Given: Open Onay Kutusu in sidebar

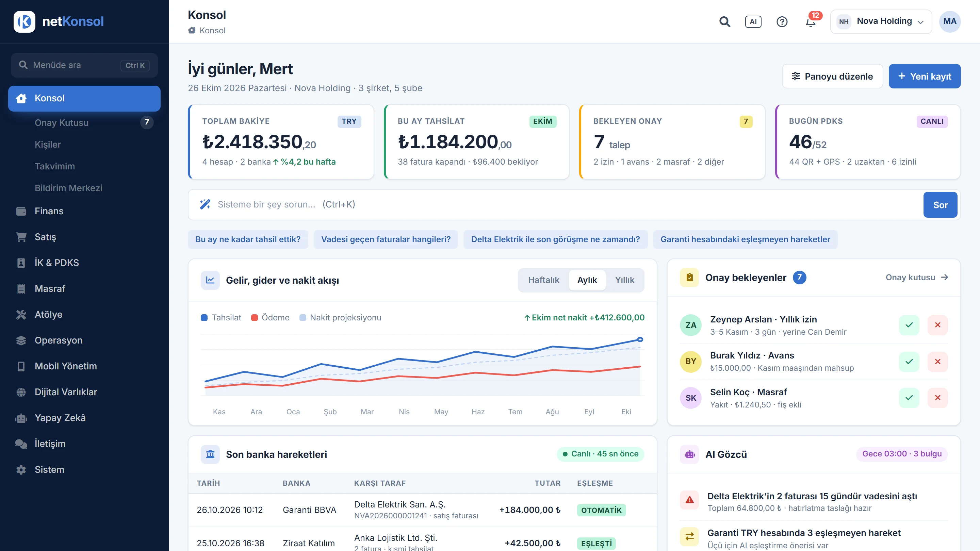Looking at the screenshot, I should (x=84, y=122).
